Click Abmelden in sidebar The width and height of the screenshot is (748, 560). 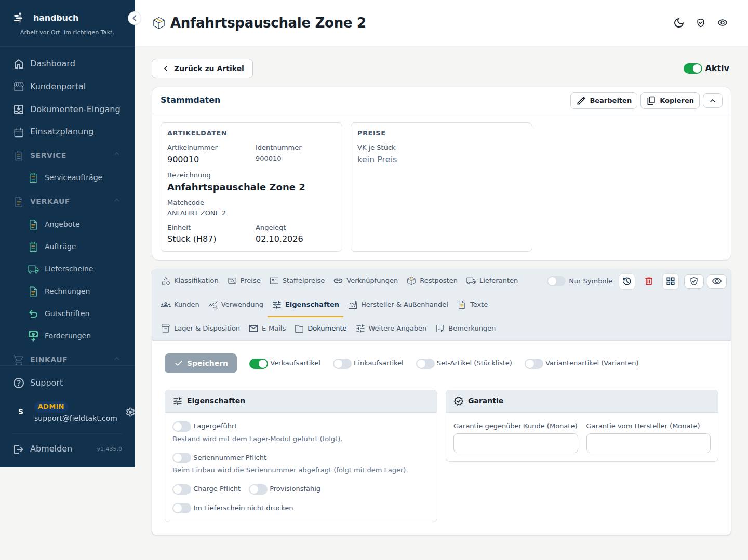point(51,449)
